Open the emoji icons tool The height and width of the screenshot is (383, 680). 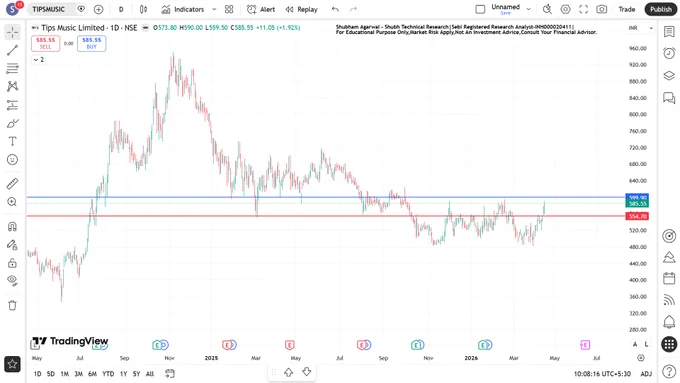tap(13, 160)
